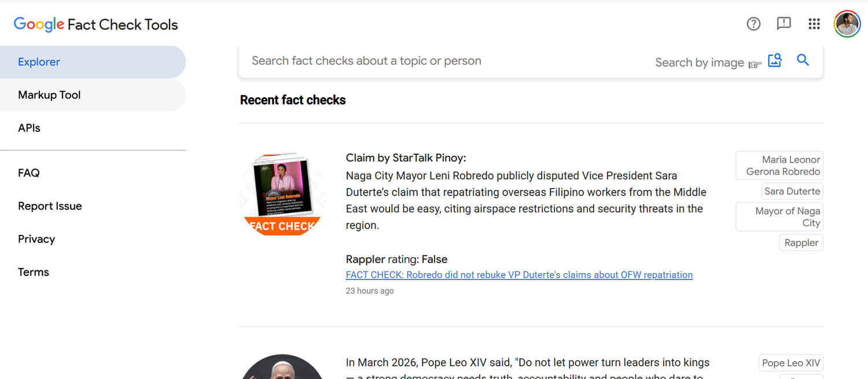This screenshot has height=379, width=868.
Task: Select the Pope Leo XIV tag
Action: click(x=790, y=363)
